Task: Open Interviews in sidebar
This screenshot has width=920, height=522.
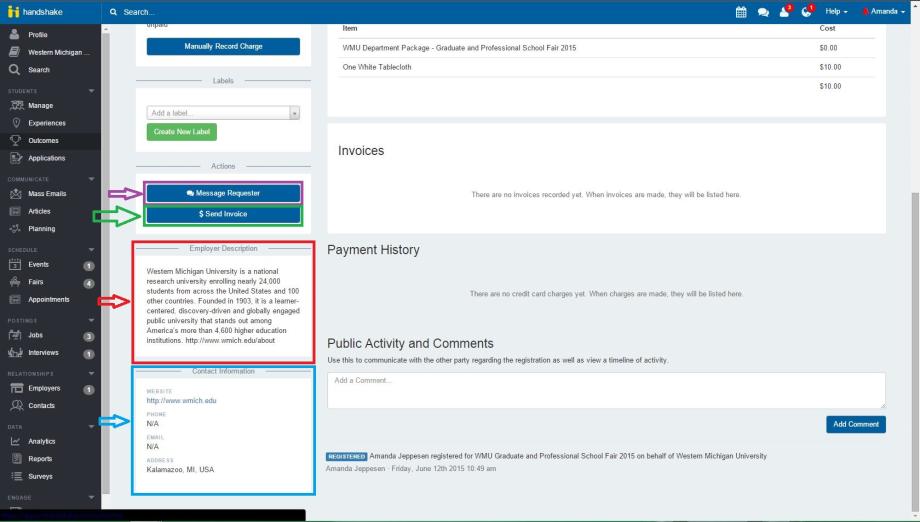Action: 34,352
